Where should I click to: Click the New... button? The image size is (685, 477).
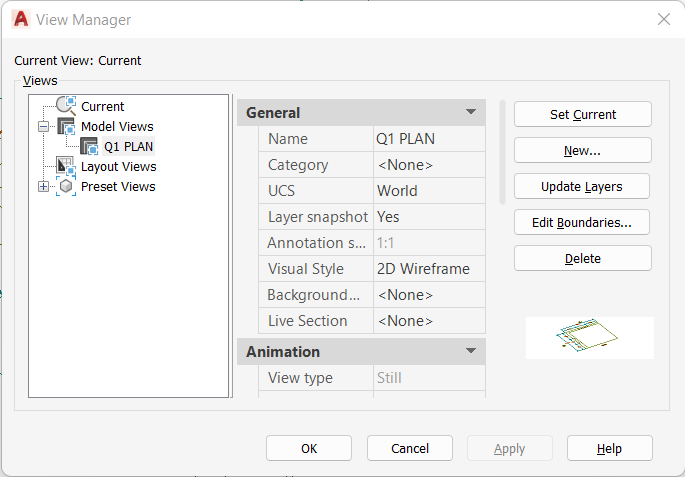582,150
